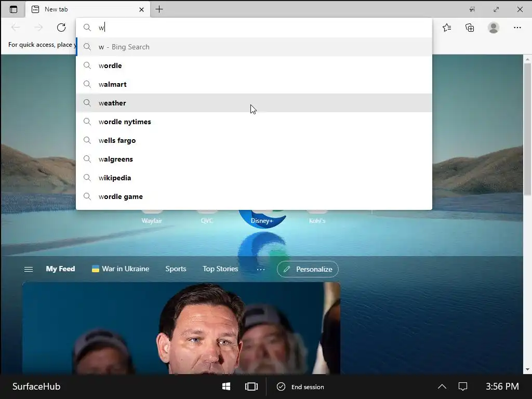This screenshot has height=399, width=532.
Task: Open the Kohl's quick link
Action: [x=317, y=220]
